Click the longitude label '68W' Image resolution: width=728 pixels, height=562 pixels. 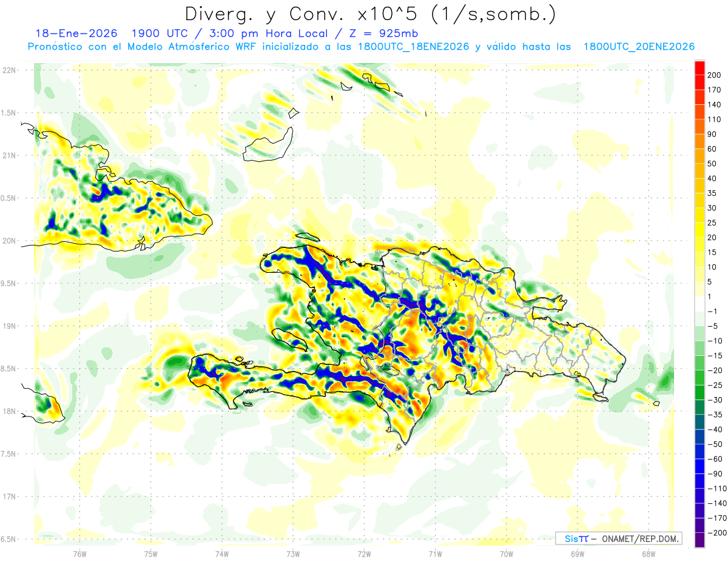click(648, 553)
